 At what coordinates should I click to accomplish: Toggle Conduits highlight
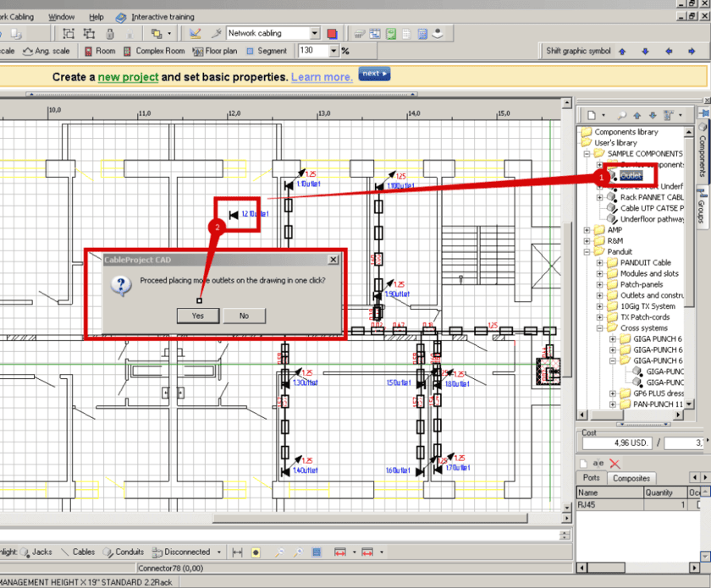coord(124,552)
